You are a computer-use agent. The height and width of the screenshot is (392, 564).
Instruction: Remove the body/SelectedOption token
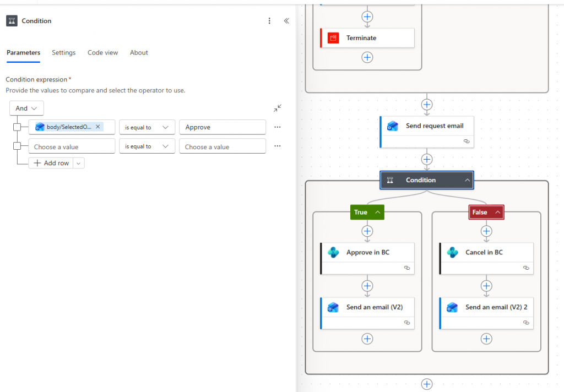tap(98, 127)
